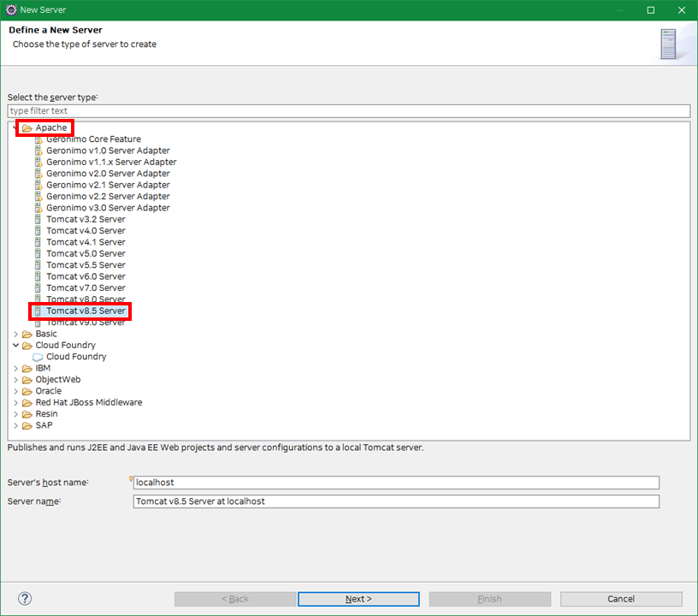Click the Apache folder icon
Screen dimensions: 698x616
click(x=27, y=128)
